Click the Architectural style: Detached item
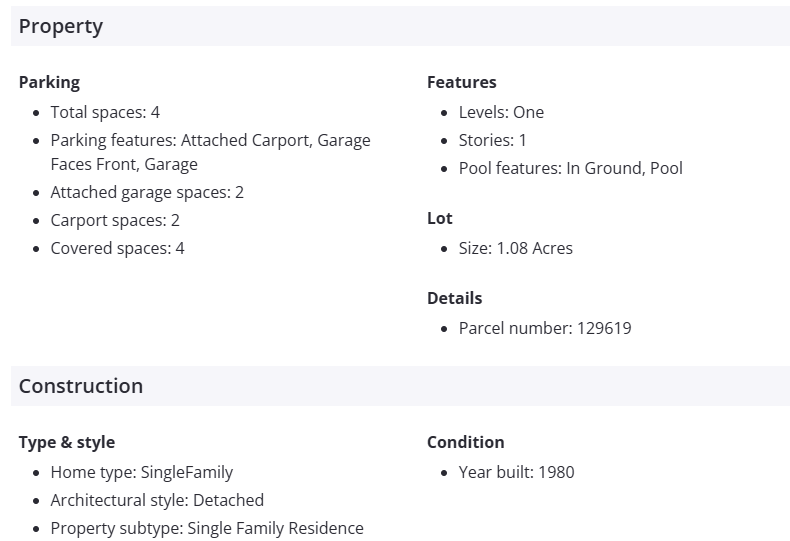This screenshot has width=790, height=541. (x=157, y=500)
